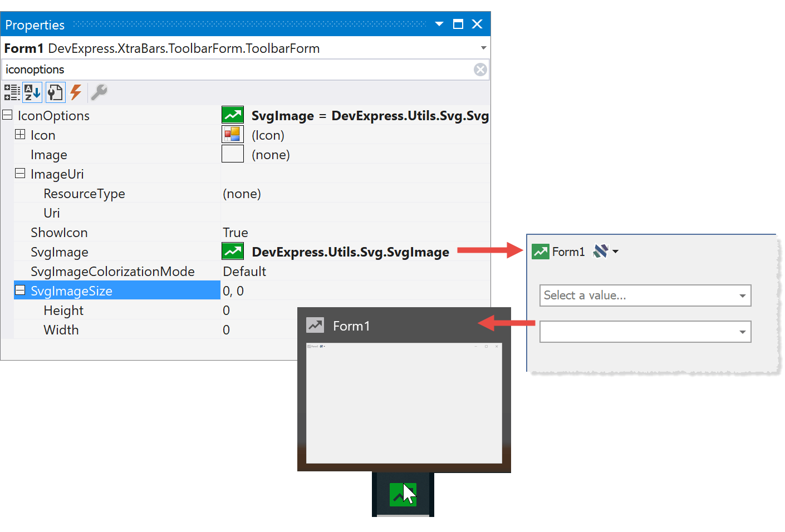Click the wrench properties icon
The image size is (785, 532).
click(x=99, y=92)
